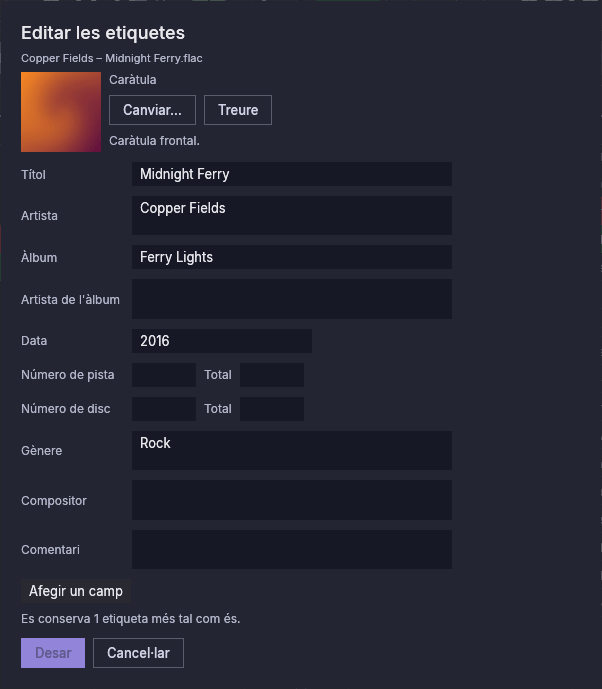This screenshot has height=689, width=602.
Task: Save tags with the Desar button
Action: pos(53,653)
